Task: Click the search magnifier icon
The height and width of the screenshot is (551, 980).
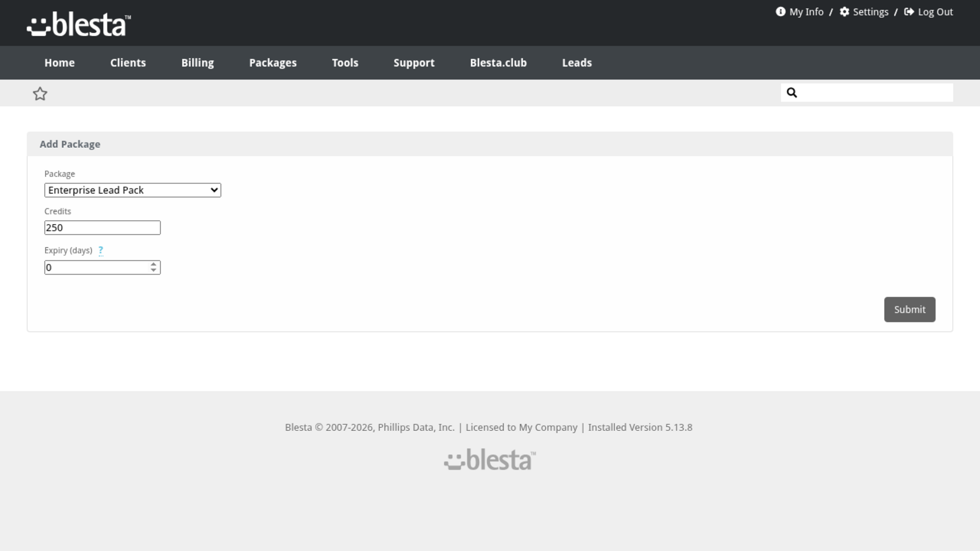Action: click(792, 93)
